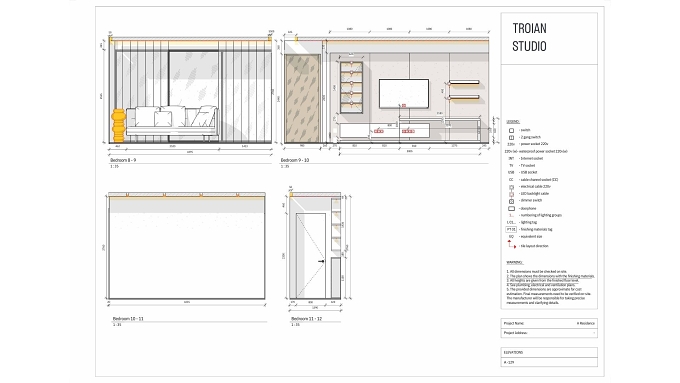Click the switch symbol in the legend
The image size is (680, 383).
click(x=511, y=130)
